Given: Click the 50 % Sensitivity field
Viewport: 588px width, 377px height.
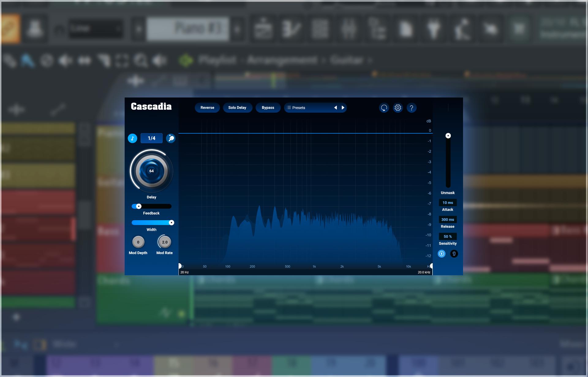Looking at the screenshot, I should 448,236.
